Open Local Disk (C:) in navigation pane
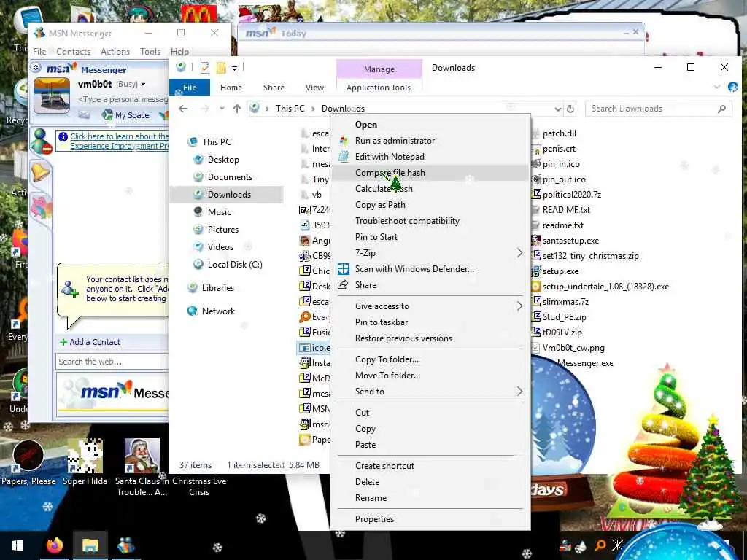Screen dimensions: 747x560 234,265
